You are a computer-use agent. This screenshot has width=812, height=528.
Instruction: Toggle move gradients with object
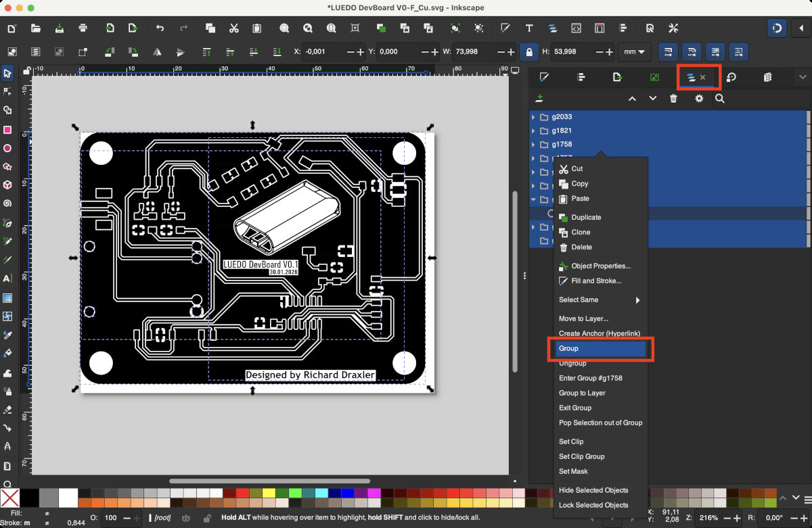coord(715,51)
